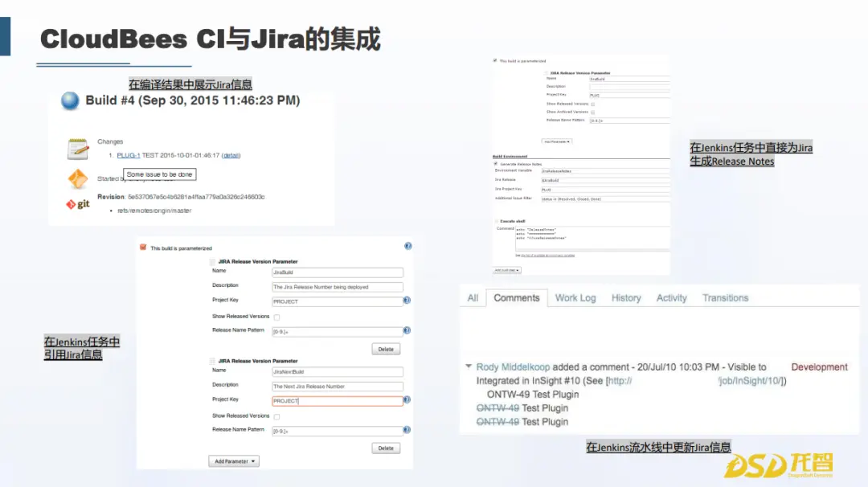Check the Show Archived Versions checkbox
This screenshot has width=868, height=487.
click(x=592, y=112)
